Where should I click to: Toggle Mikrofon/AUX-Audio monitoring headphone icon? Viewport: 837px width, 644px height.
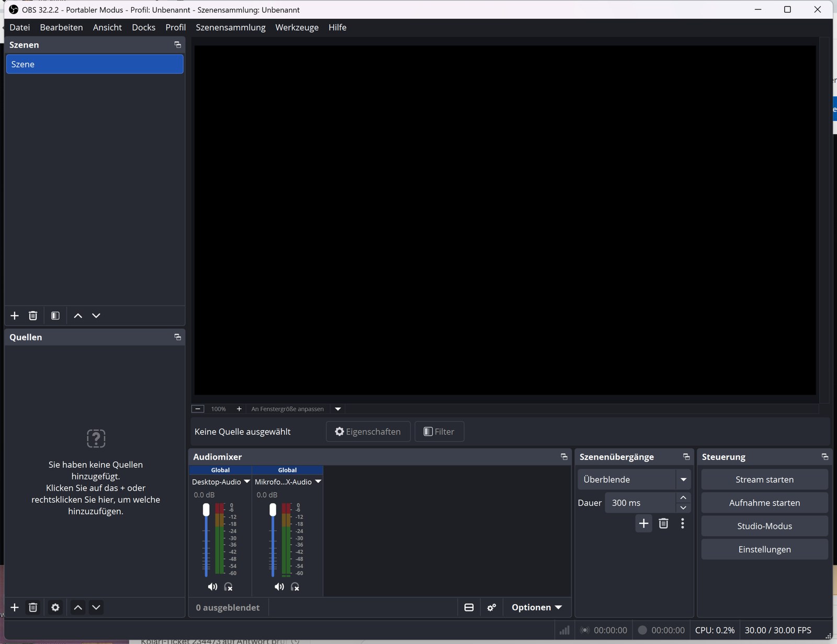296,587
